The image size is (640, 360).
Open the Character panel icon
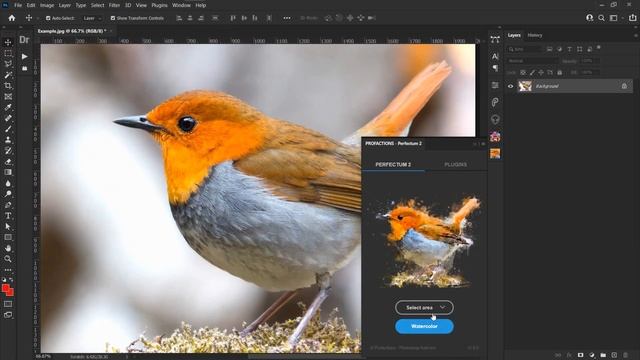[x=495, y=56]
